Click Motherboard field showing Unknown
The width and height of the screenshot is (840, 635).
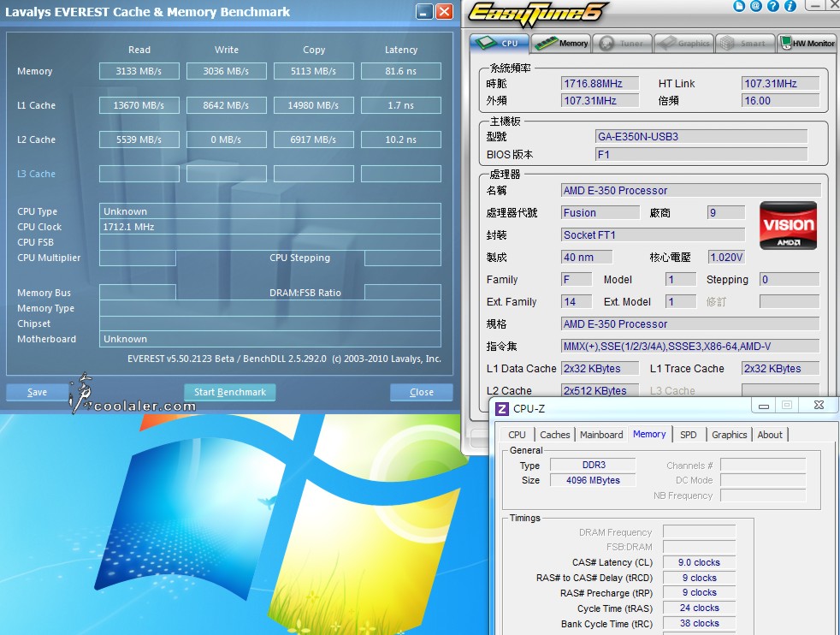(270, 339)
